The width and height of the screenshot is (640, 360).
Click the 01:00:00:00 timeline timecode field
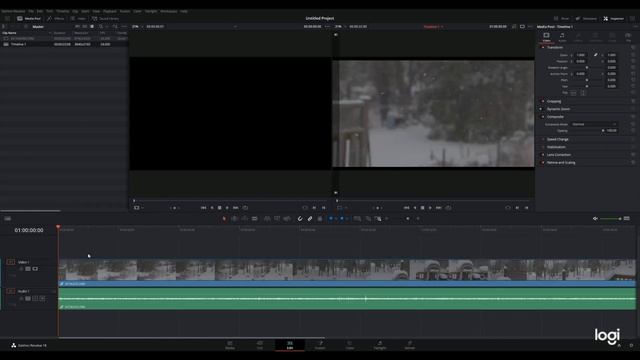[x=29, y=230]
